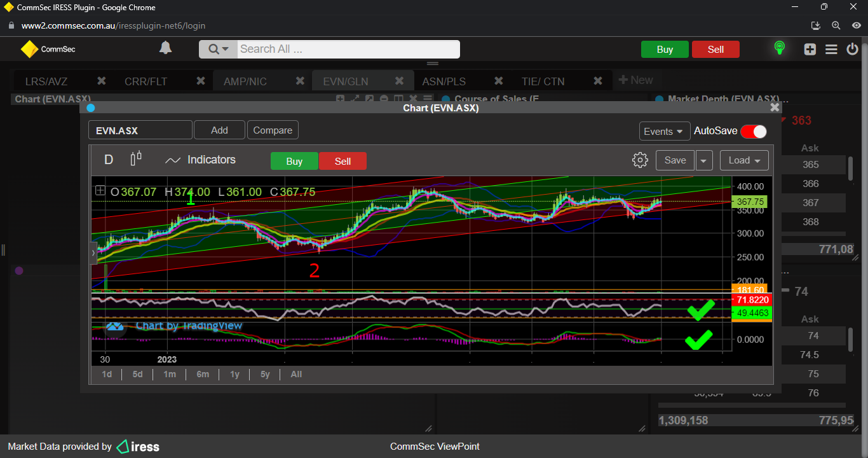Click the Add button beside the symbol field

[x=219, y=130]
